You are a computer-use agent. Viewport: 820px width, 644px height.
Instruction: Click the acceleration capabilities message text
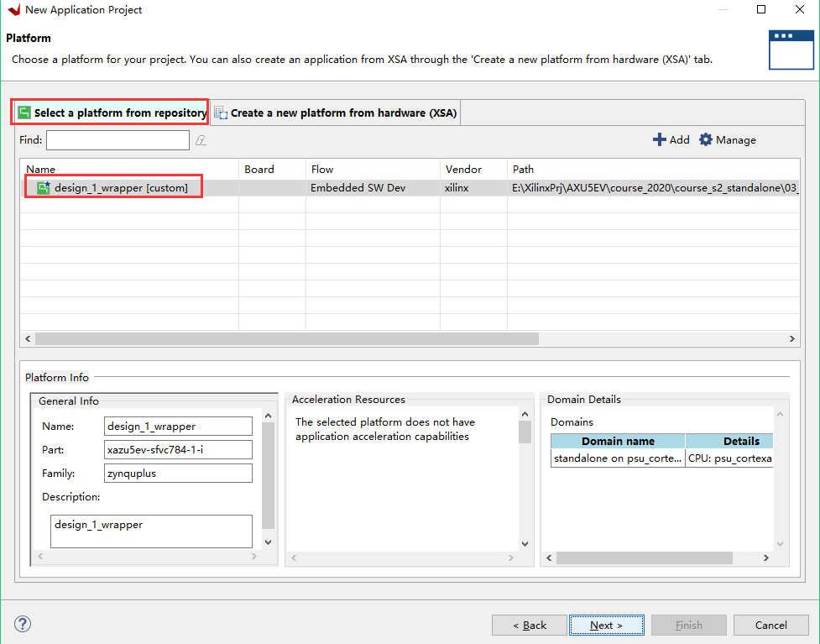click(x=385, y=429)
